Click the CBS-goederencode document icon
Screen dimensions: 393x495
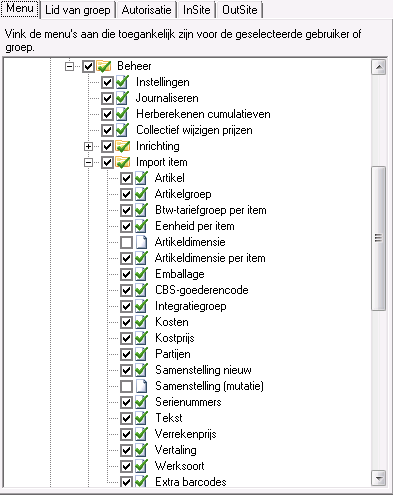coord(141,290)
